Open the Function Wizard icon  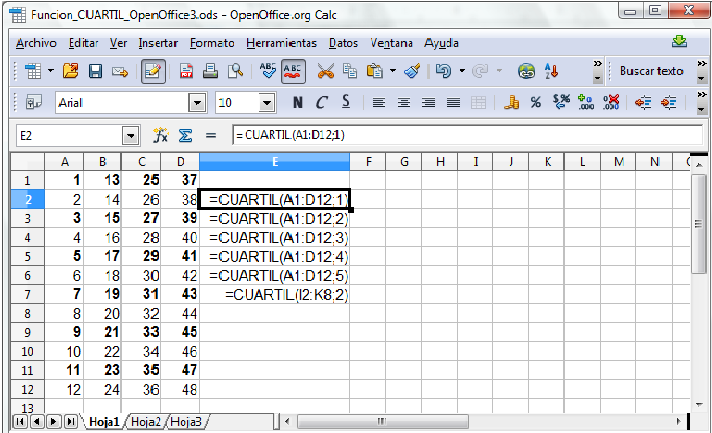point(160,135)
